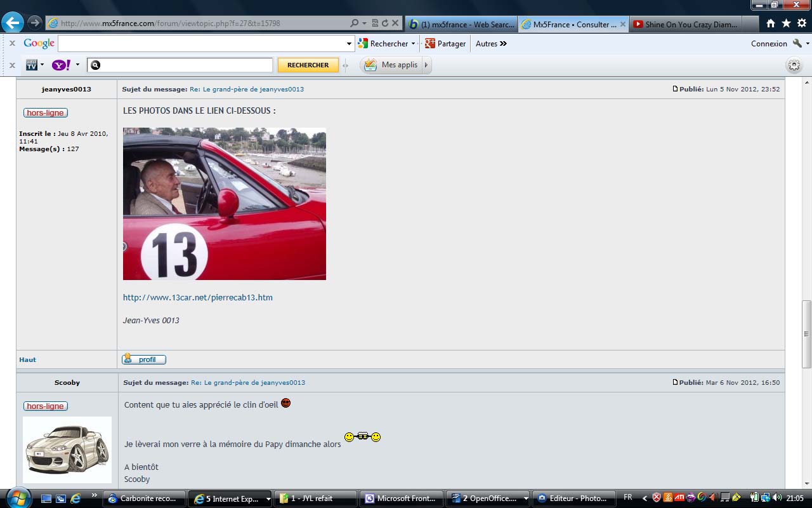
Task: Show more Google toolbar items via Autres
Action: tap(491, 44)
